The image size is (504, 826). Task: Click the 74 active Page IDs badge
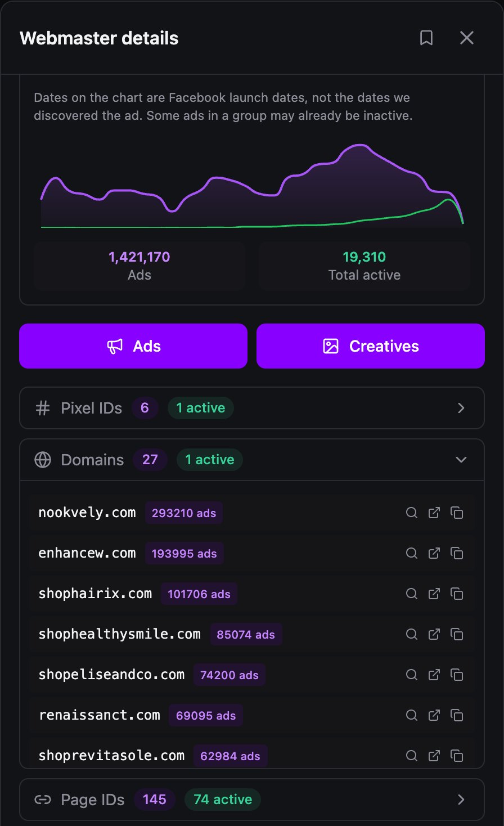click(x=223, y=800)
